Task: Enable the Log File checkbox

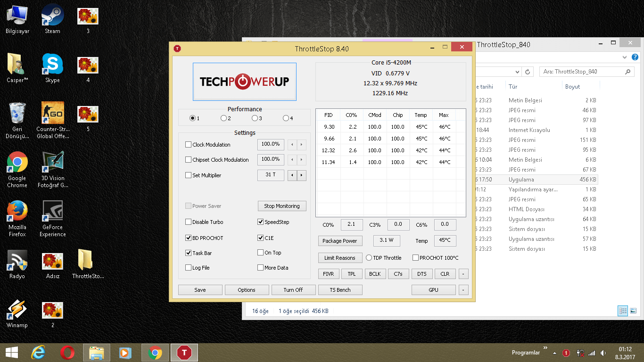Action: coord(189,268)
